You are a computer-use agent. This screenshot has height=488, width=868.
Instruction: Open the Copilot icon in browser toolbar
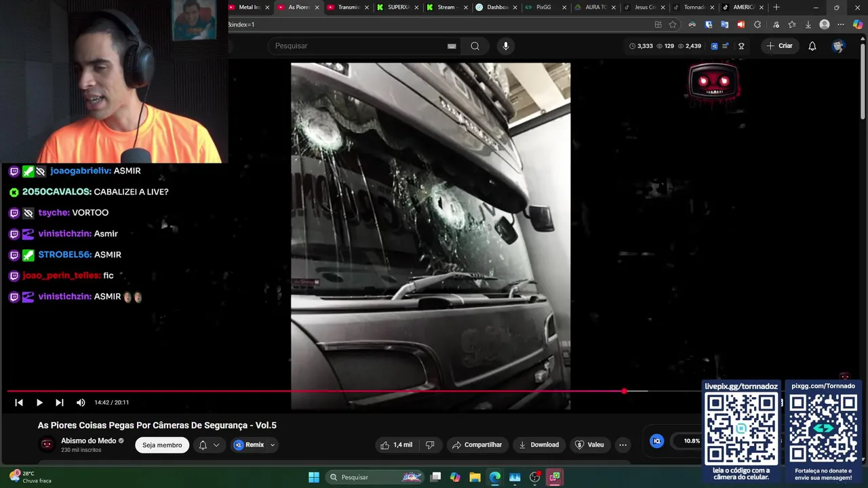pyautogui.click(x=858, y=24)
